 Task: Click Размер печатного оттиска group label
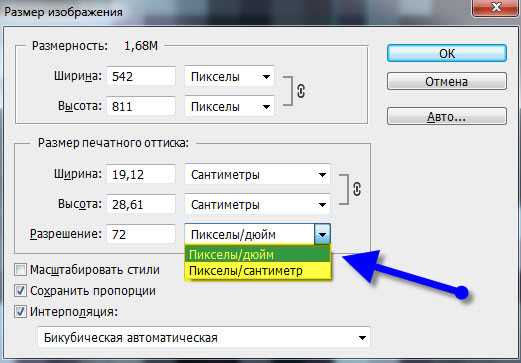[x=113, y=143]
